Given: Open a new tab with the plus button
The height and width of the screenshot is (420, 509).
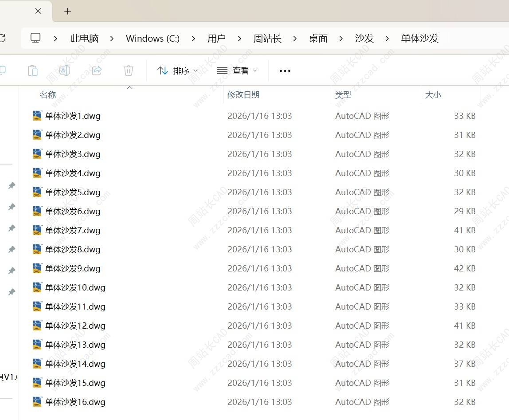Looking at the screenshot, I should pos(67,11).
